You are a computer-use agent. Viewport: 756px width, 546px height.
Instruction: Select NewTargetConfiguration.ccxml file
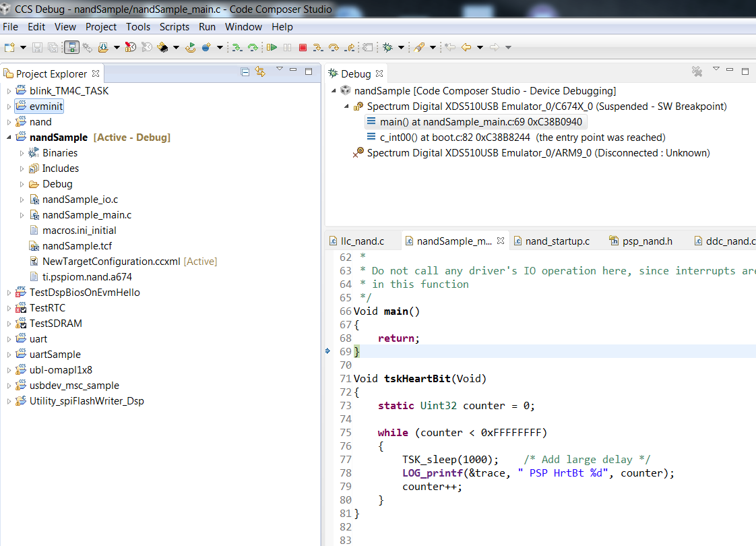(x=111, y=262)
